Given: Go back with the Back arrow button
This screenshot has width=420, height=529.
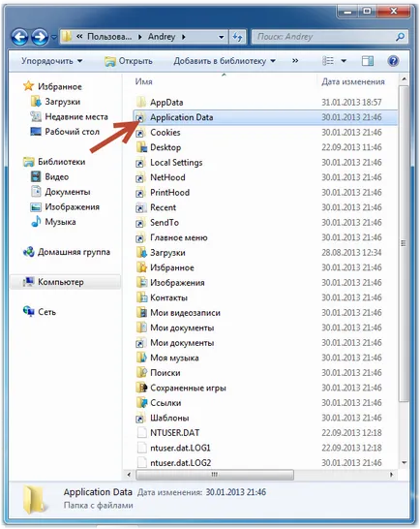Looking at the screenshot, I should pos(19,37).
